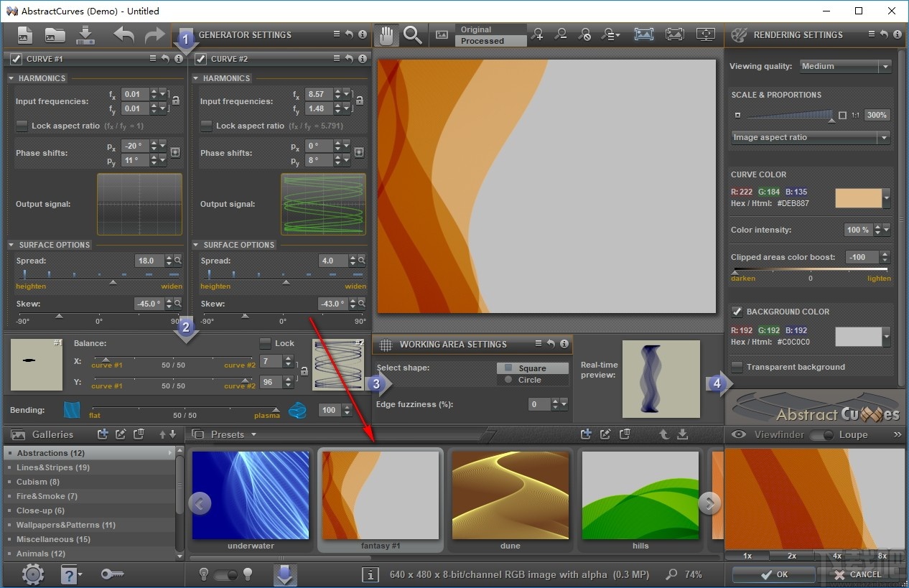Viewport: 909px width, 588px height.
Task: Click the image info icon in status bar
Action: pyautogui.click(x=370, y=574)
